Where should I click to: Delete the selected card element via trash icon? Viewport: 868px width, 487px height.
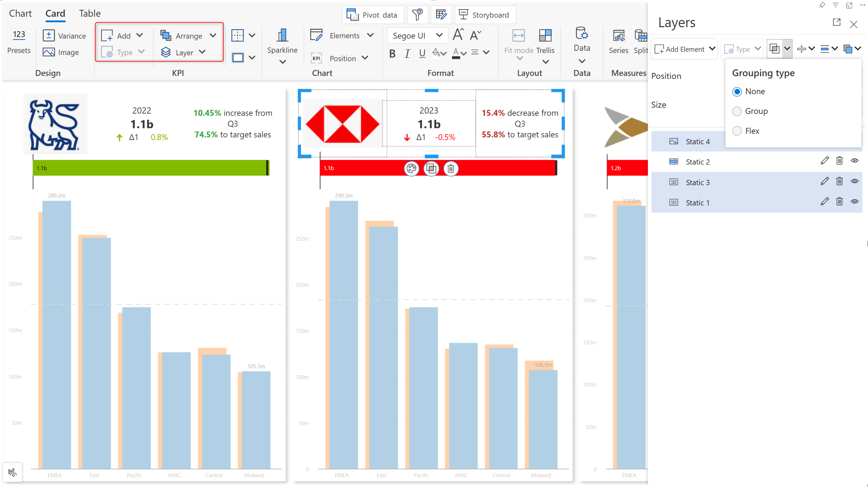point(451,168)
